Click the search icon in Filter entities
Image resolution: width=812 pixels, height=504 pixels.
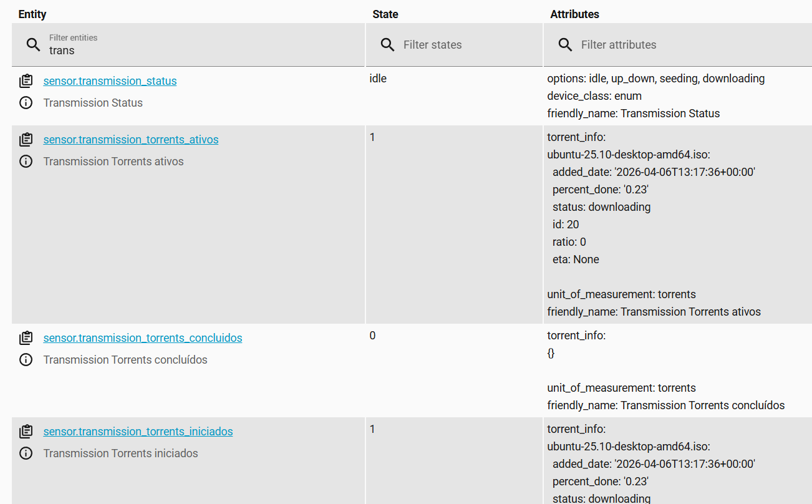click(33, 44)
